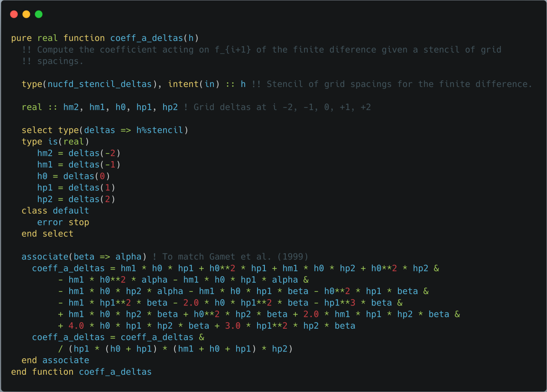
Task: Click the green maximize window button
Action: point(39,14)
